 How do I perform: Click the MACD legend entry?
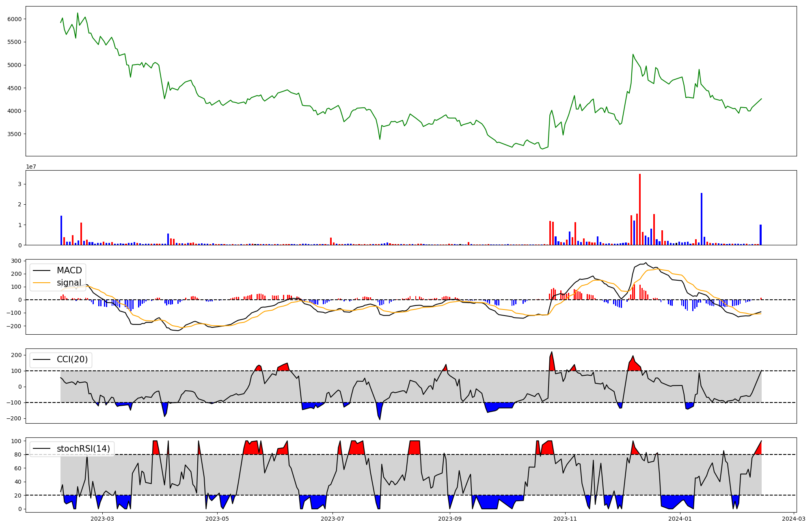(x=69, y=270)
